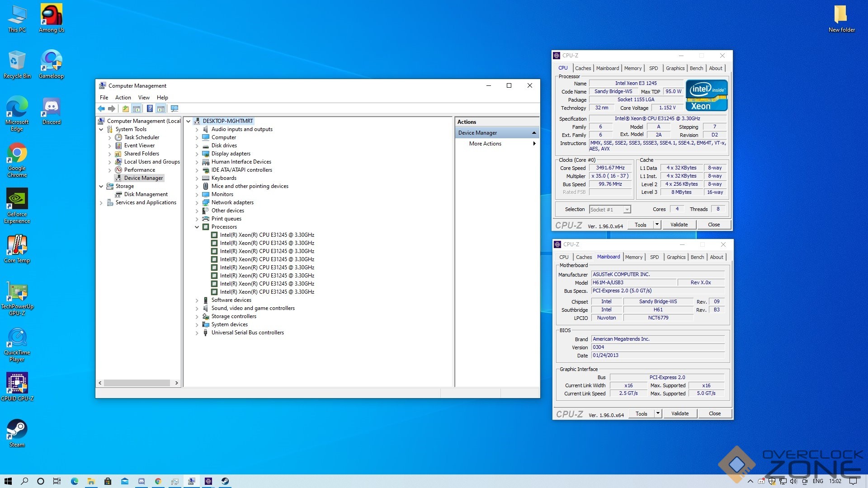
Task: Open the Socket #1 selection dropdown
Action: coord(627,210)
